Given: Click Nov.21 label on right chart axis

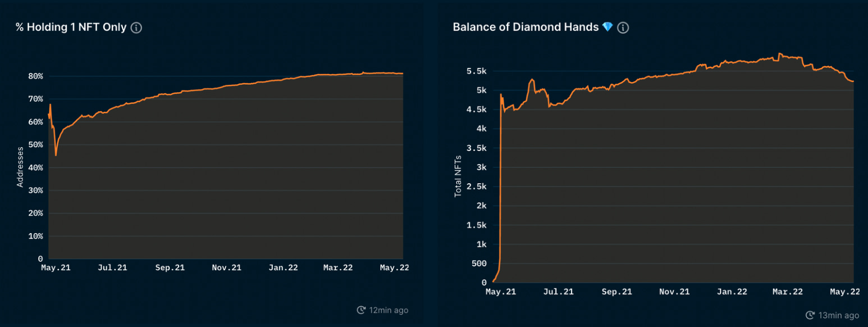Looking at the screenshot, I should [x=674, y=292].
